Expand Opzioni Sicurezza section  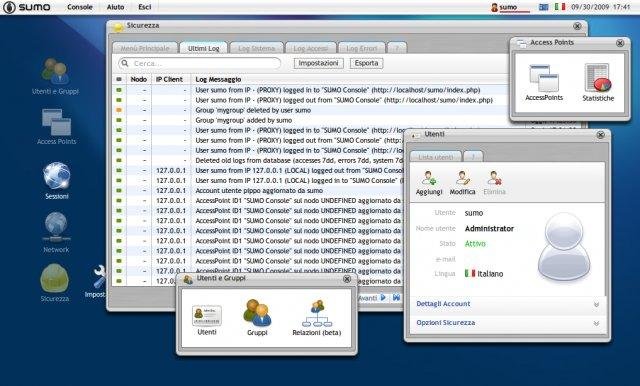pos(508,323)
